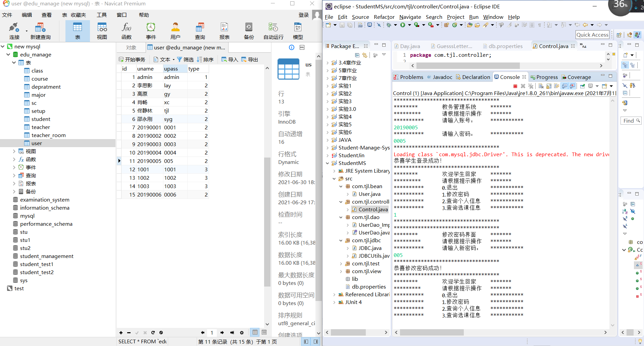Expand the 函数 node in Navicat tree
The height and width of the screenshot is (346, 644).
14,159
